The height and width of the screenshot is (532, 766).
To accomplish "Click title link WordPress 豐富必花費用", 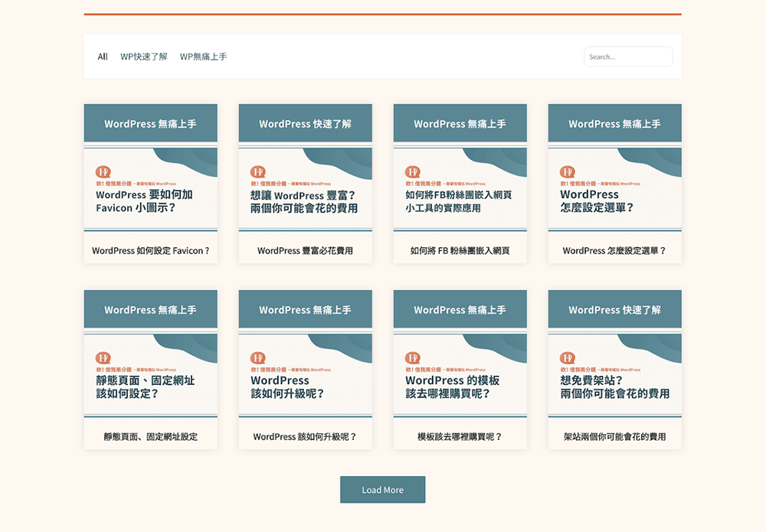I will coord(306,251).
